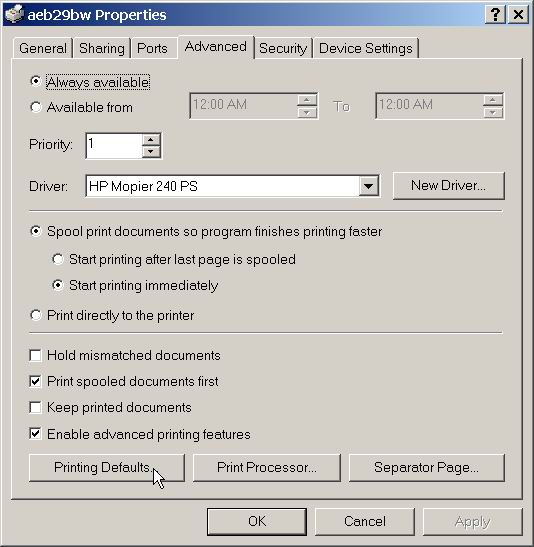The height and width of the screenshot is (547, 534).
Task: Switch to the Sharing tab
Action: point(101,48)
